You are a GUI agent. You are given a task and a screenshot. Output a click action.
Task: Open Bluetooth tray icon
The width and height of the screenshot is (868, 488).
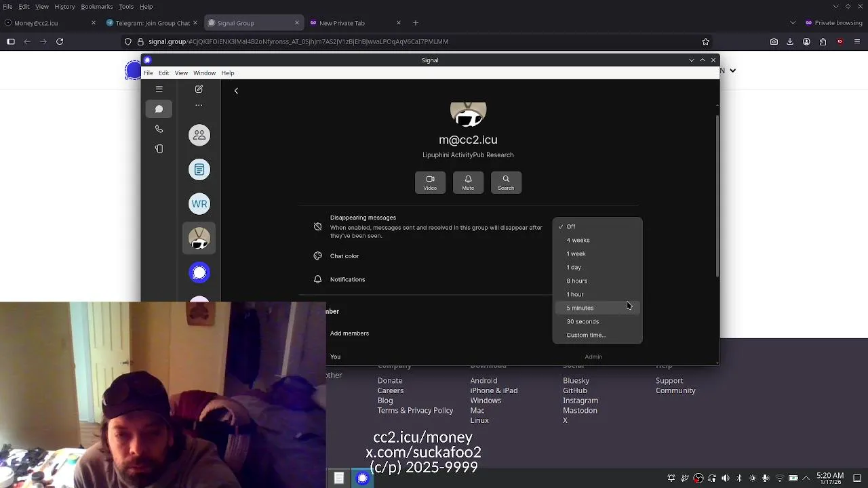[739, 479]
